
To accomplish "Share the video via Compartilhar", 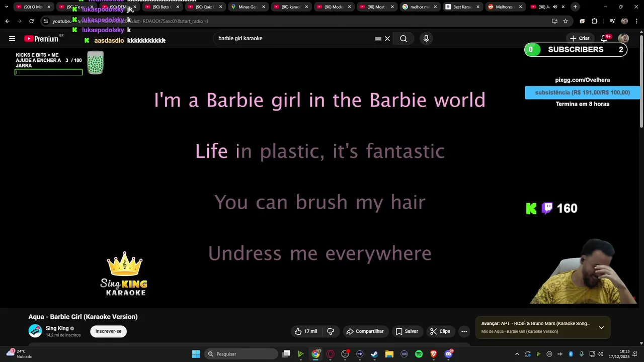I will point(365,331).
